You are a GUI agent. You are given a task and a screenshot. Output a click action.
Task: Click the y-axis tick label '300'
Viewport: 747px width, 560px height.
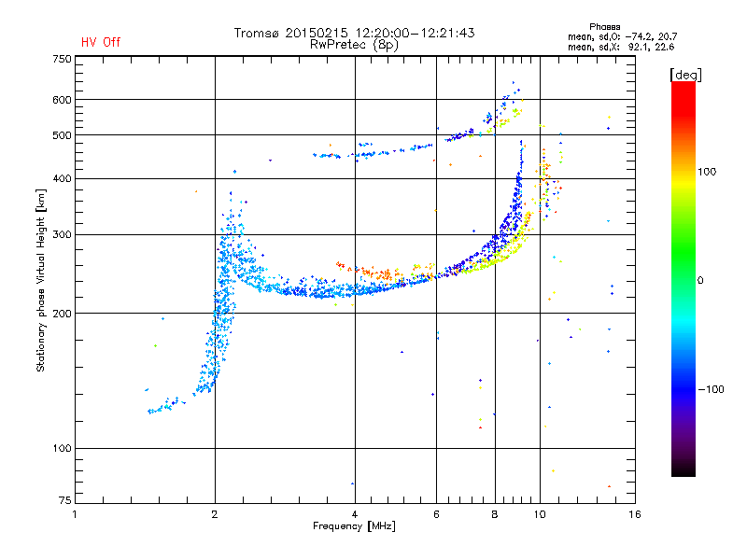[x=62, y=235]
